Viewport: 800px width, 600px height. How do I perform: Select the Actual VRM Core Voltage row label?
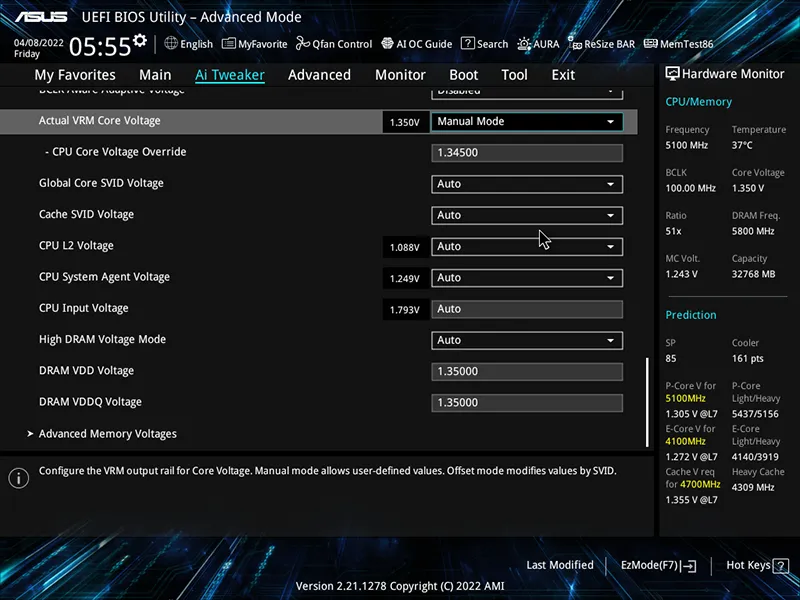[x=99, y=121]
